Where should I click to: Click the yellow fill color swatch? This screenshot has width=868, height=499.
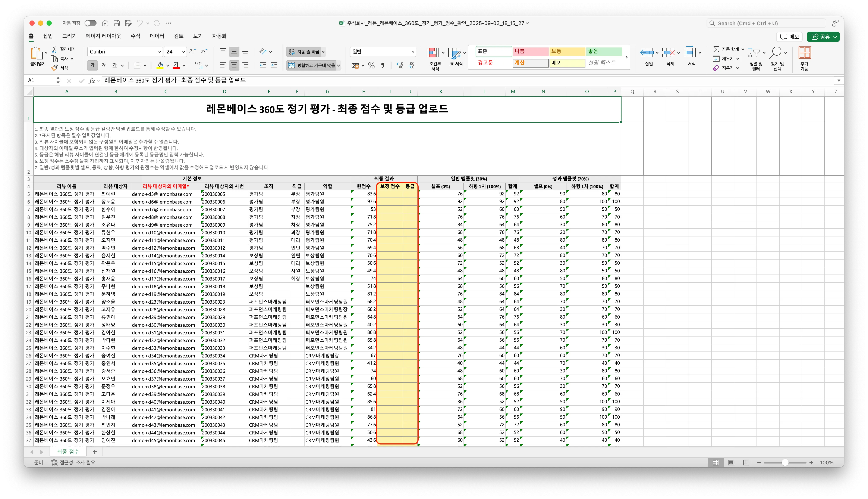coord(160,65)
